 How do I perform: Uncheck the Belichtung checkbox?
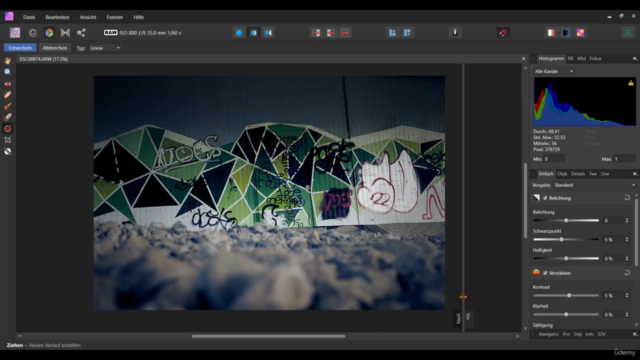[545, 198]
